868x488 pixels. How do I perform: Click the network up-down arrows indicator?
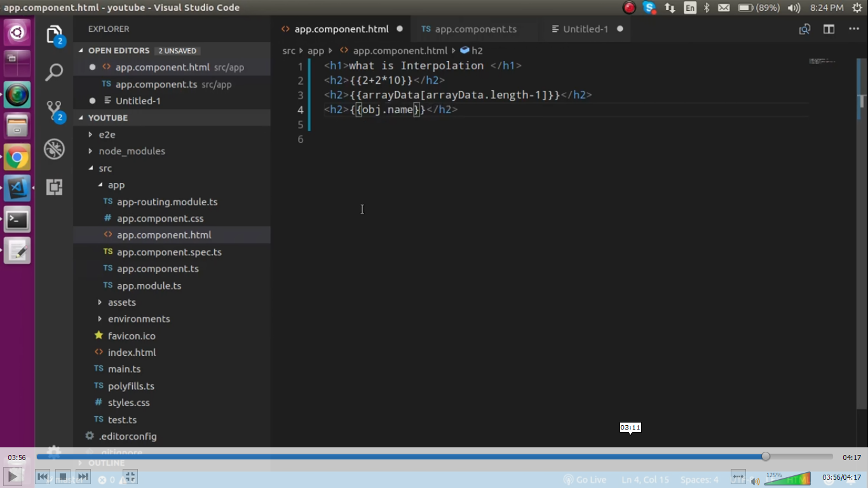coord(670,8)
